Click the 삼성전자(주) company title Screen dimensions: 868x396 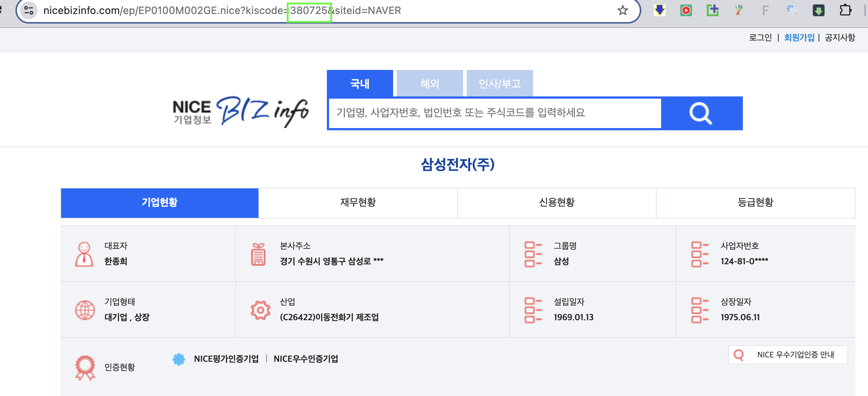(x=458, y=165)
